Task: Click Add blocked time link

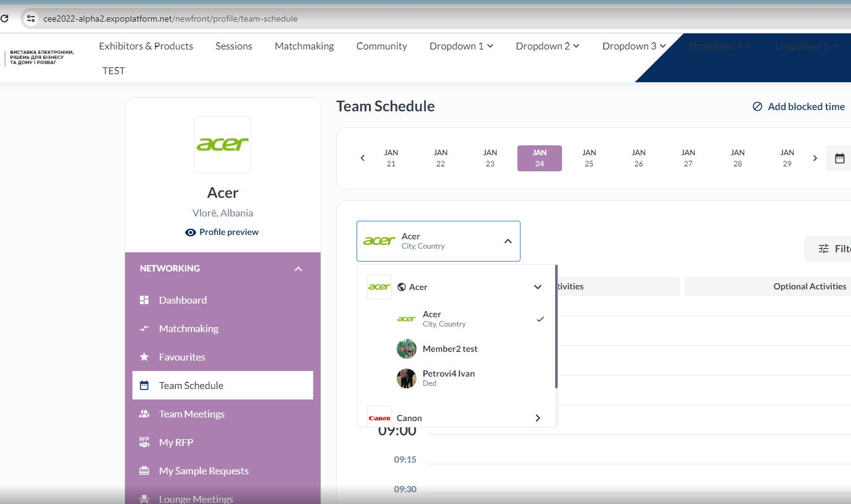Action: 798,106
